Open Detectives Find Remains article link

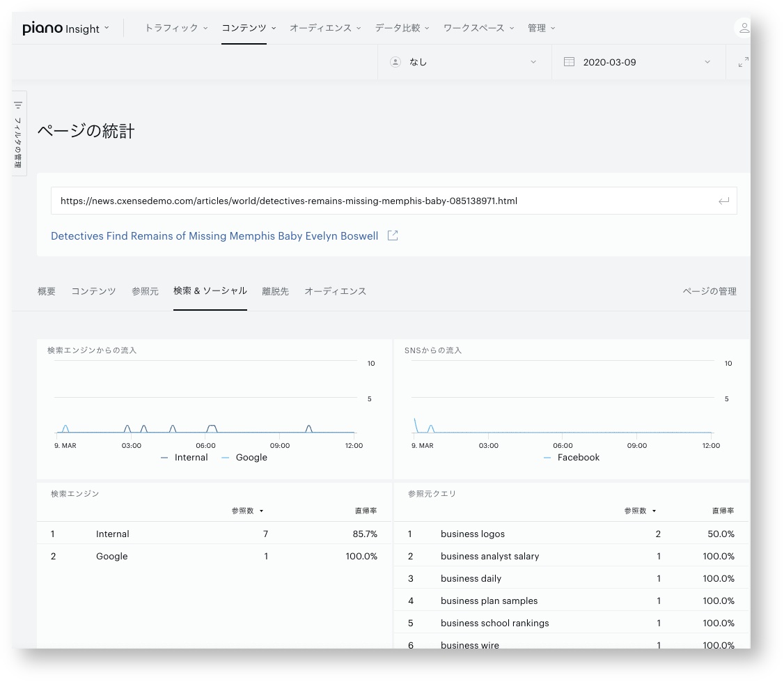pos(214,235)
